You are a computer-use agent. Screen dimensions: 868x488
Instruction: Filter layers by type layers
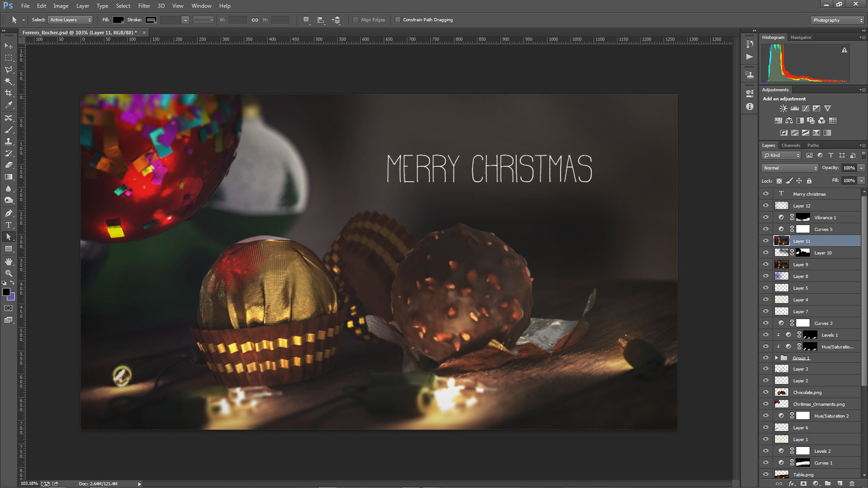pos(831,155)
